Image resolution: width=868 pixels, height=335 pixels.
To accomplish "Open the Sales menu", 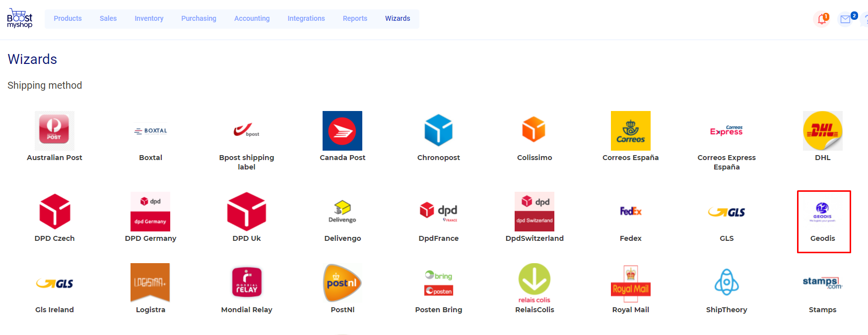I will [108, 18].
